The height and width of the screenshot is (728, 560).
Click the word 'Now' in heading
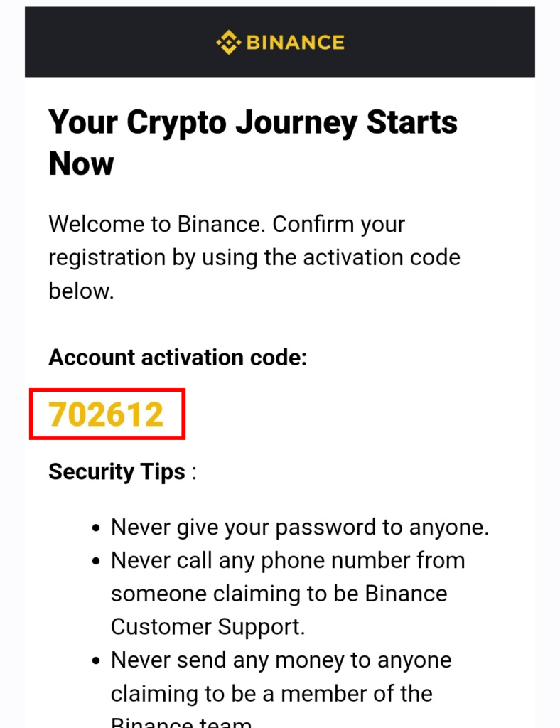pyautogui.click(x=81, y=164)
